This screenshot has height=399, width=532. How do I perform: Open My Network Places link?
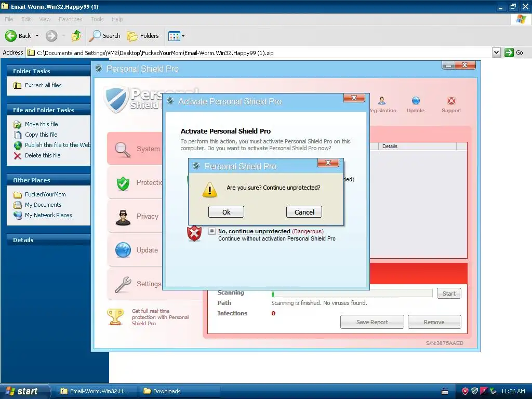tap(48, 215)
